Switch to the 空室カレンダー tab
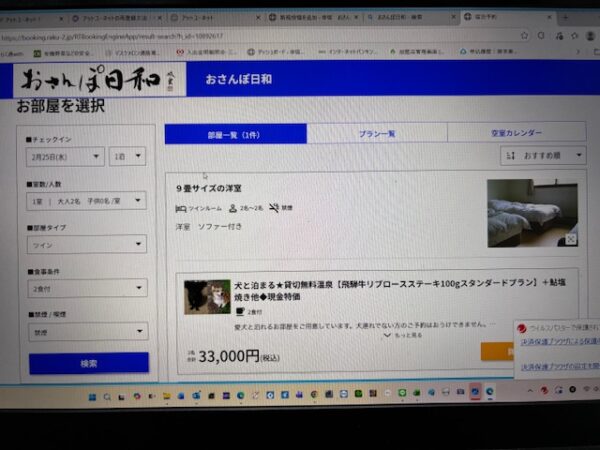The width and height of the screenshot is (600, 450). tap(517, 133)
